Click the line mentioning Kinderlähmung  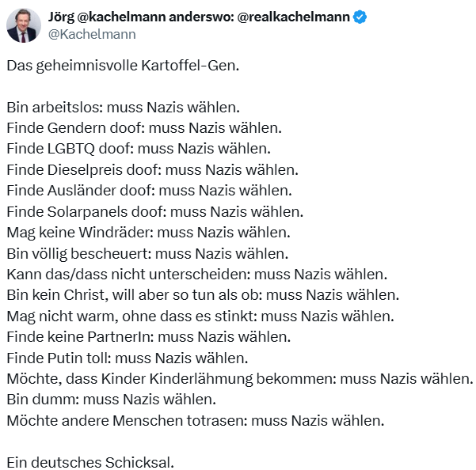[x=240, y=379]
